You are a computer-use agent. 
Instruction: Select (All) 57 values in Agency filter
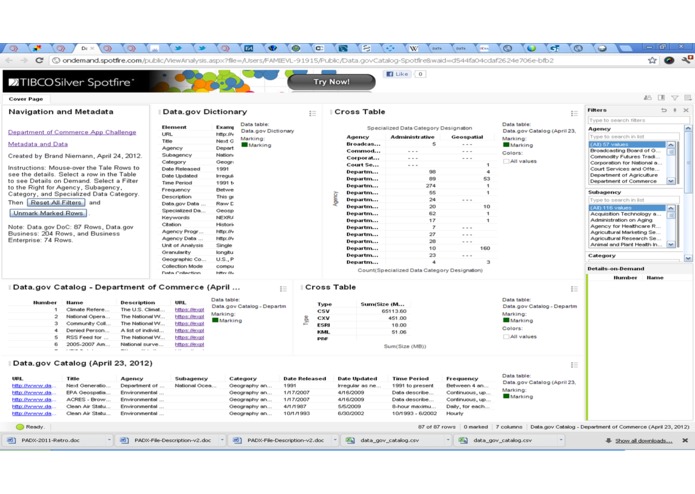[627, 144]
